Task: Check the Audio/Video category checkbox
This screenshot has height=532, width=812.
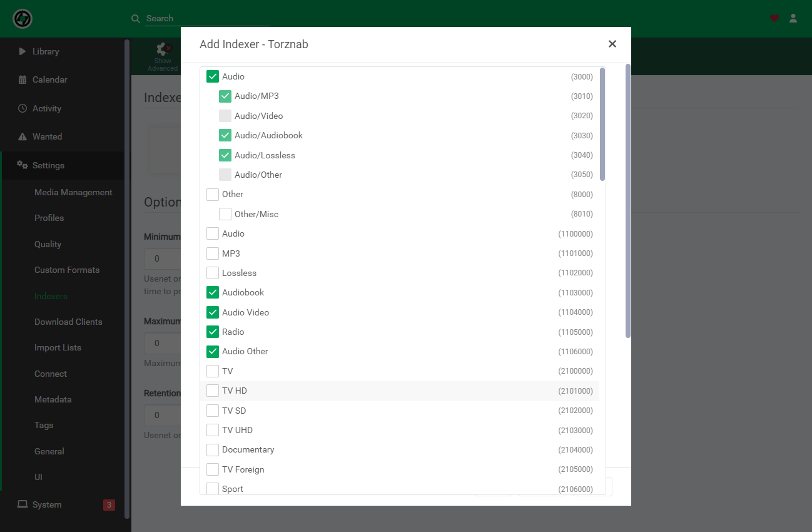Action: [225, 116]
